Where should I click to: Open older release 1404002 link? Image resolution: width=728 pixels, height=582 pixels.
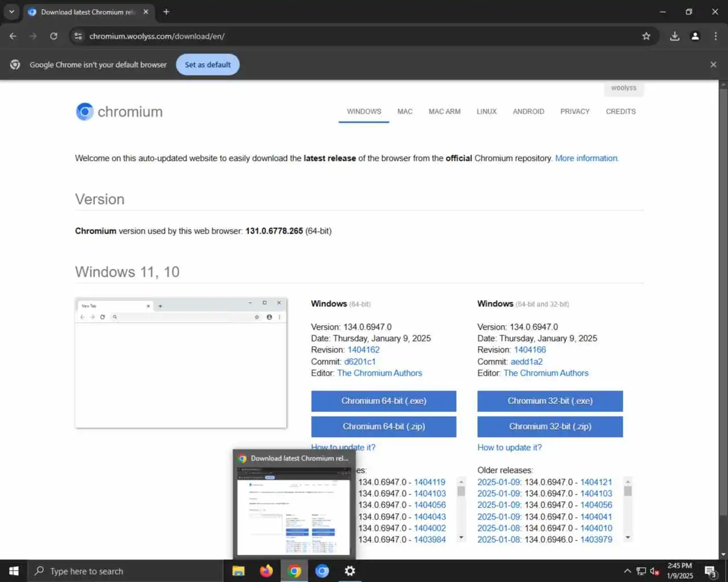[429, 528]
